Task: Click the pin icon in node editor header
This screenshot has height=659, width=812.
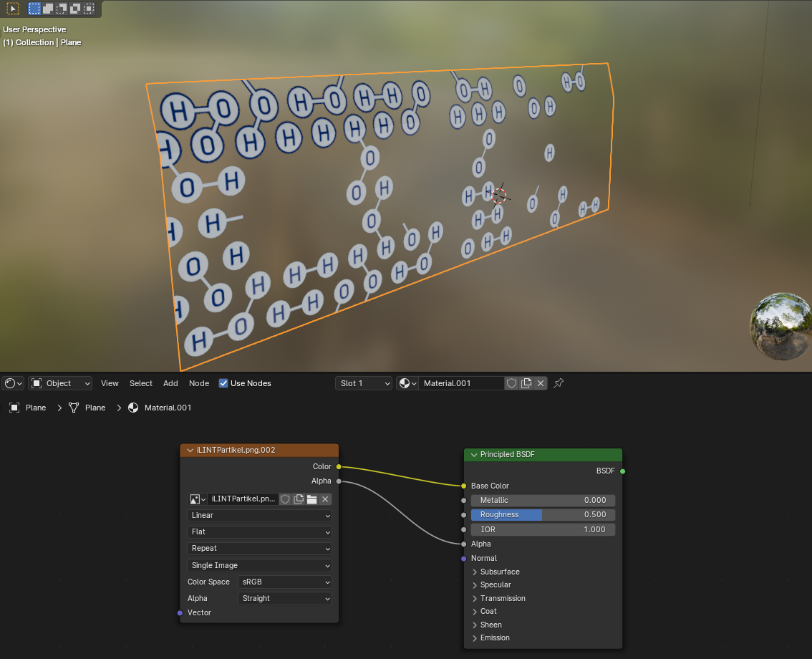Action: [559, 383]
